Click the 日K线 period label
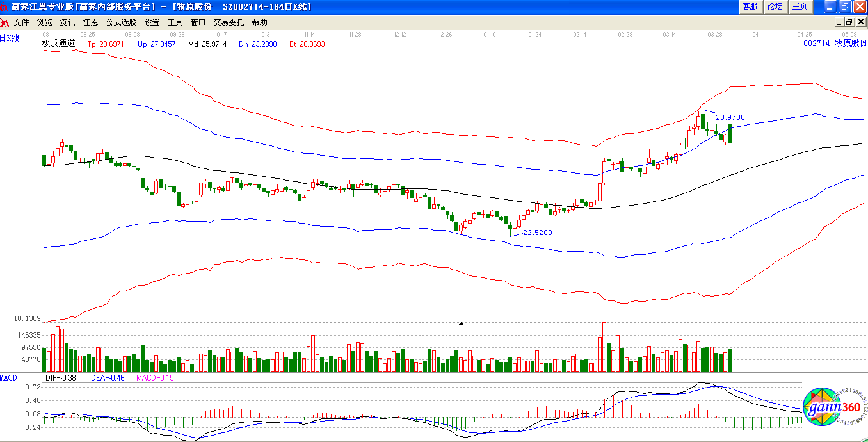 [10, 38]
